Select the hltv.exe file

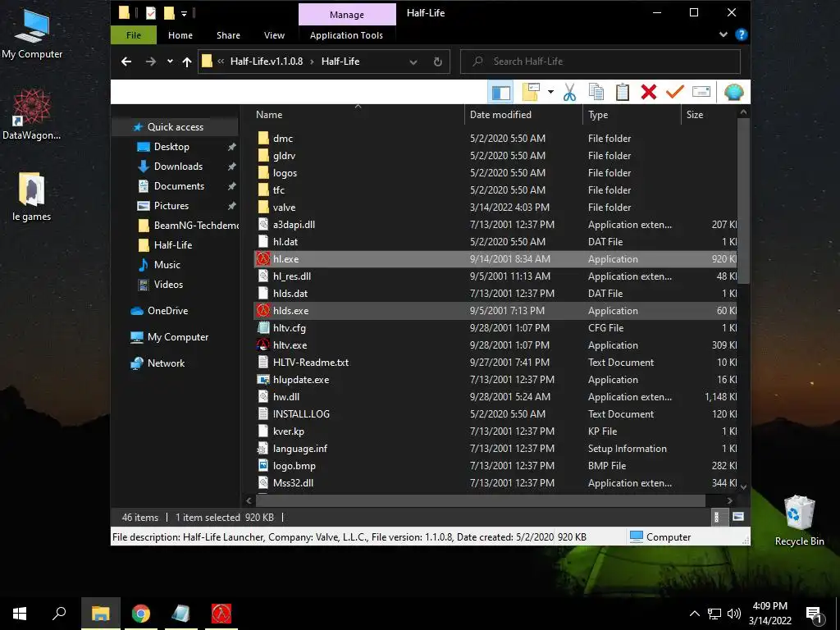tap(290, 345)
